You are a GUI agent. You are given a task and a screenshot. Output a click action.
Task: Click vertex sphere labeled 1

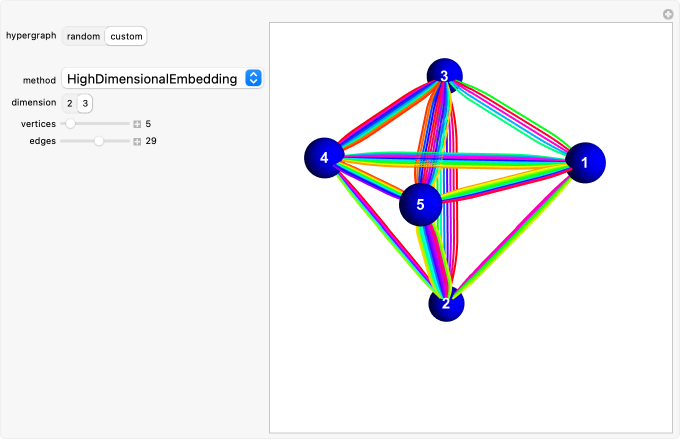(x=586, y=162)
